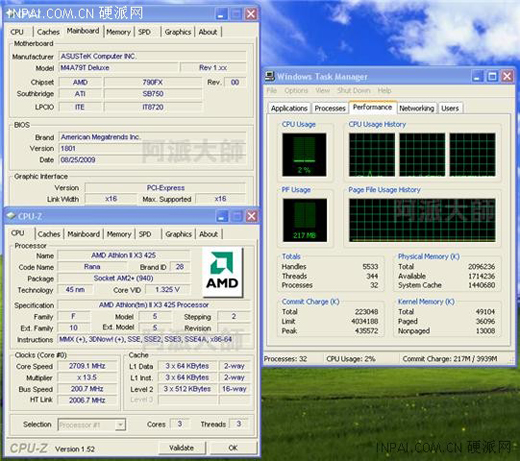Click the southbridge value SB750
Screen dimensions: 520x461
[x=153, y=94]
